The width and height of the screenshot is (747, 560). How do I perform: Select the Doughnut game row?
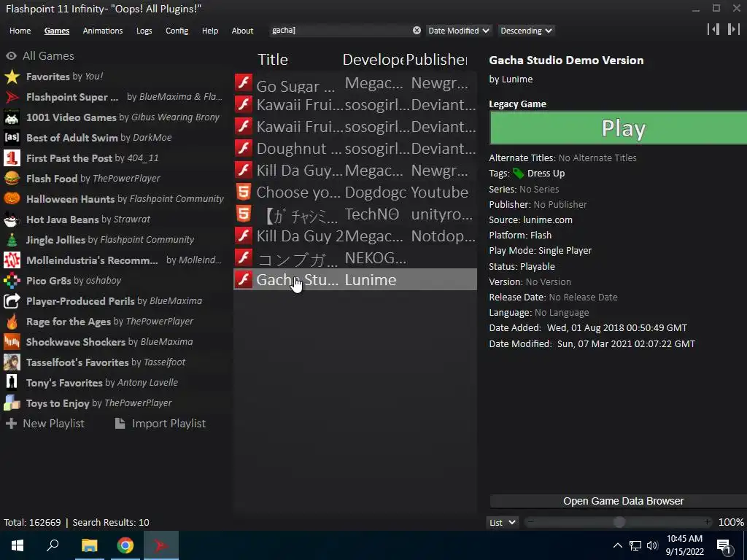coord(355,148)
